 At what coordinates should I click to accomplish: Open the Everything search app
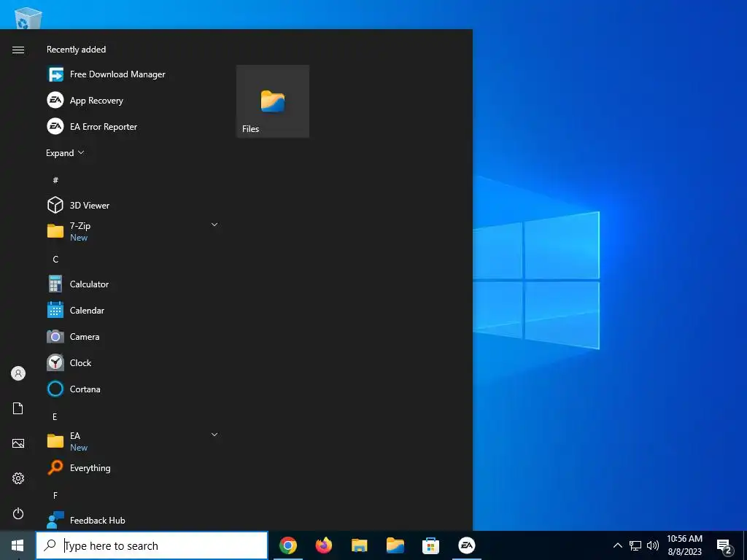pyautogui.click(x=133, y=468)
